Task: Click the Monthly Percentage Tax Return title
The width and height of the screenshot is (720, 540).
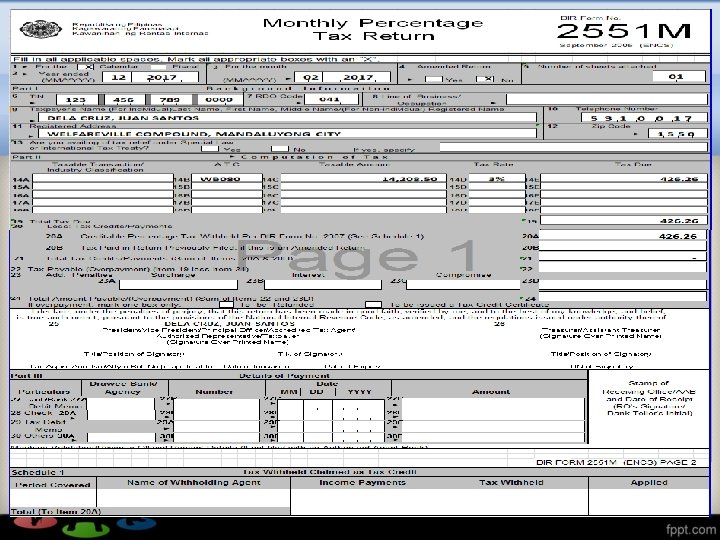Action: tap(373, 29)
